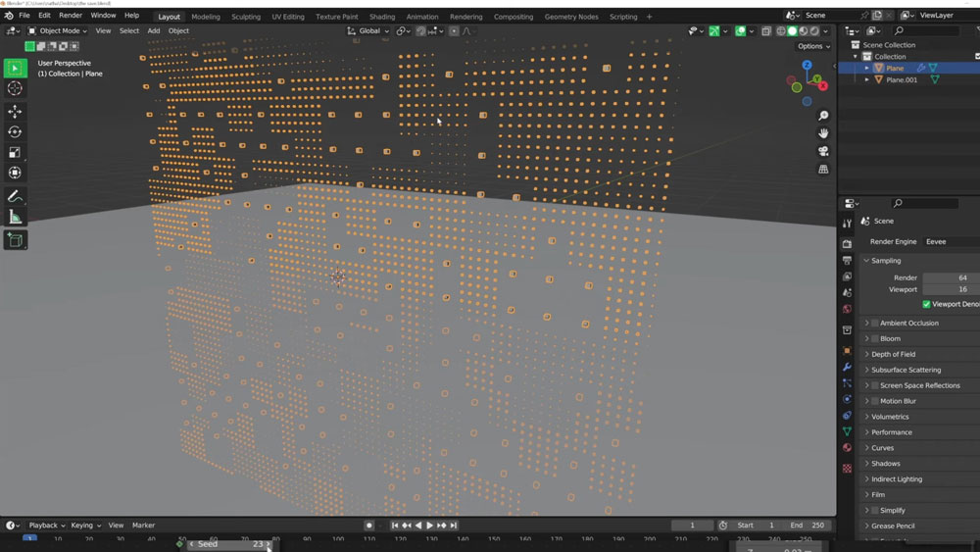Switch to the Shading workspace tab
This screenshot has height=552, width=980.
pos(382,17)
